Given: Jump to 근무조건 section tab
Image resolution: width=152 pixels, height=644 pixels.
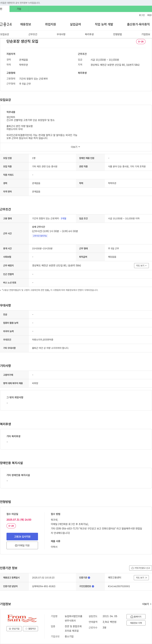Looking at the screenshot, I should [33, 34].
